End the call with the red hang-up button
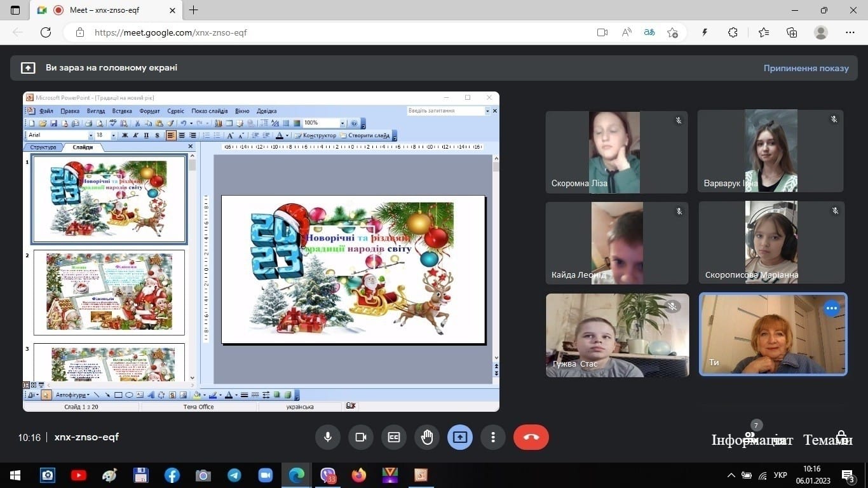This screenshot has height=488, width=868. 531,437
